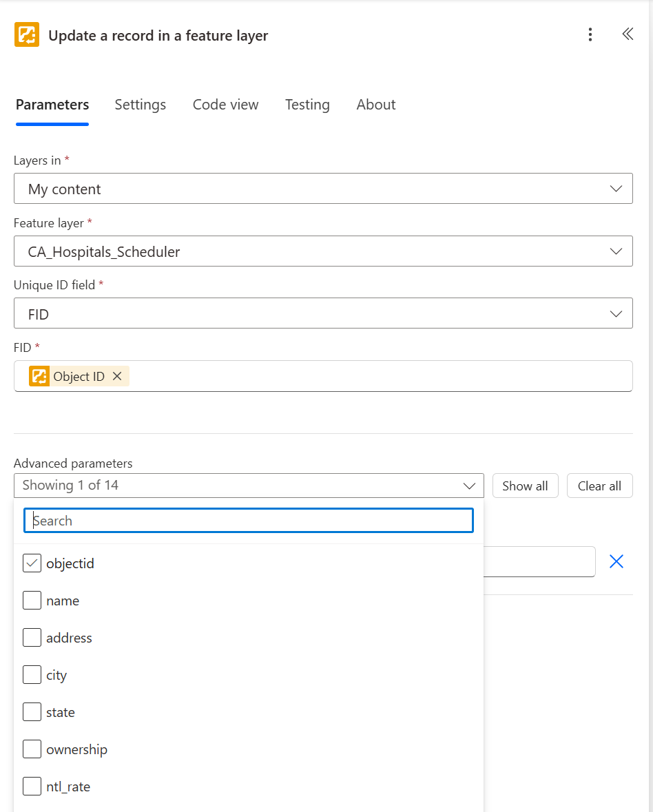
Task: Uncheck the objectid parameter
Action: point(32,563)
